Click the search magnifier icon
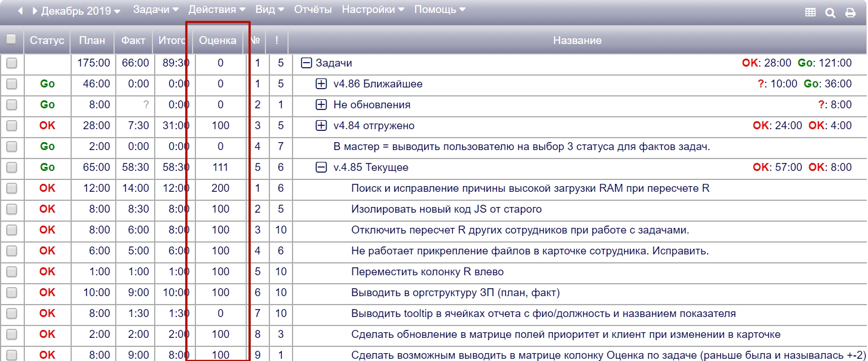The height and width of the screenshot is (361, 868). point(830,12)
